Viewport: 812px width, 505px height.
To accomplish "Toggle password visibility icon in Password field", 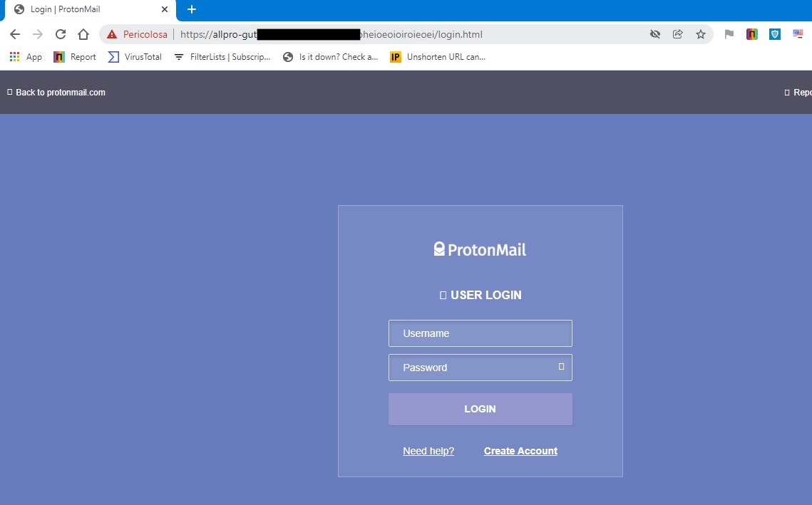I will 561,366.
